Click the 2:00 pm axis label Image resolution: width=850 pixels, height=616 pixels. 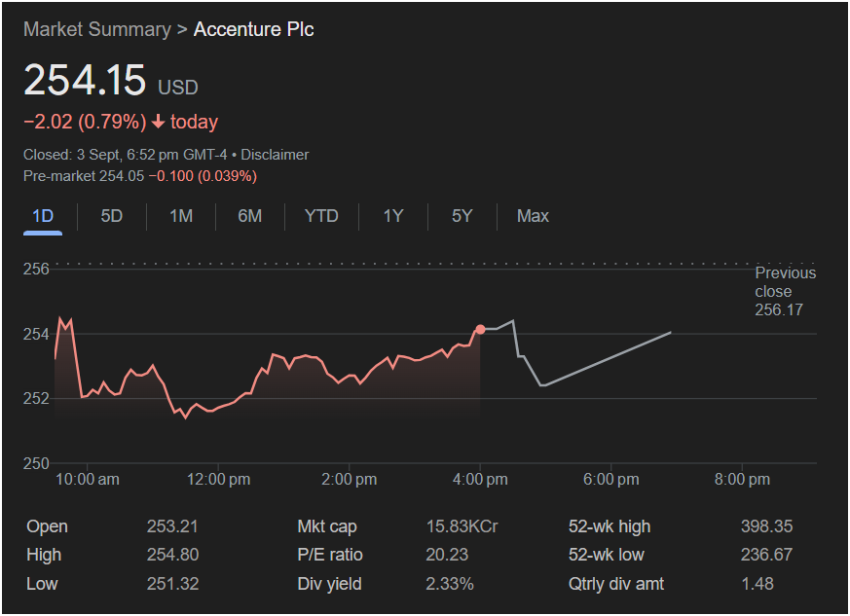pyautogui.click(x=350, y=479)
